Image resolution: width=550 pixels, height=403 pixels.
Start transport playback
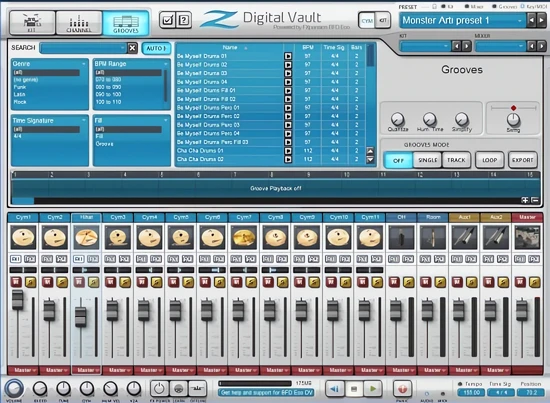(x=373, y=389)
